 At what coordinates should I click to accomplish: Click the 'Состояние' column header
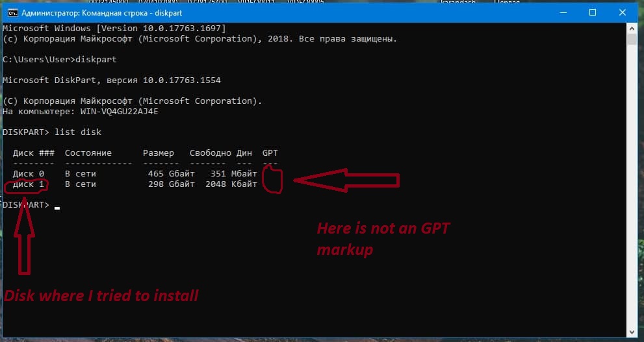pos(88,153)
